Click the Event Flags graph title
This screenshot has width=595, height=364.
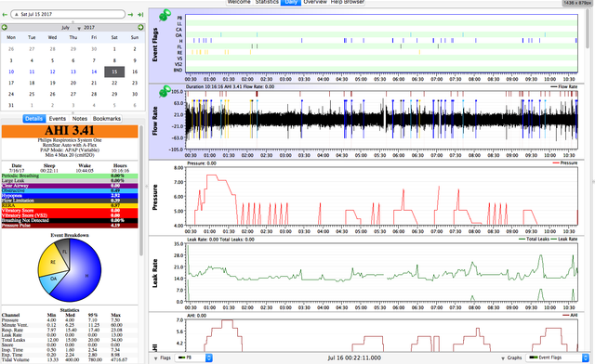(154, 45)
